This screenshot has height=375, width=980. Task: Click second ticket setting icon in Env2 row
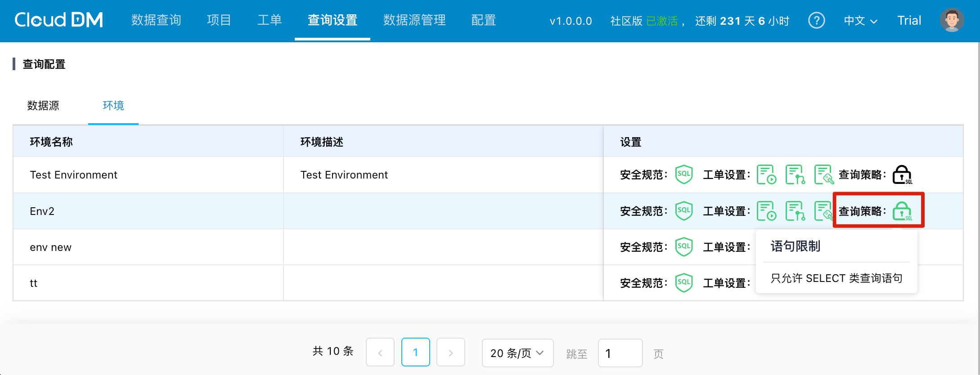pos(795,211)
